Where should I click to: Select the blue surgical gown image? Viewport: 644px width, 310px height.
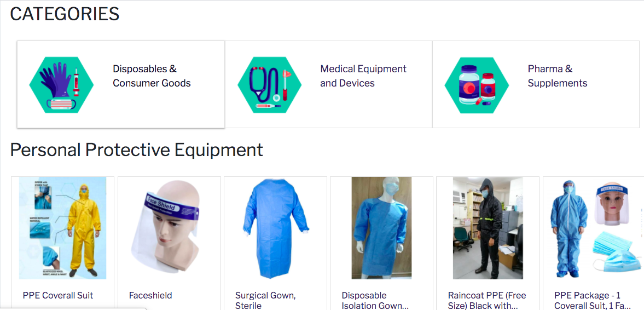pos(276,228)
